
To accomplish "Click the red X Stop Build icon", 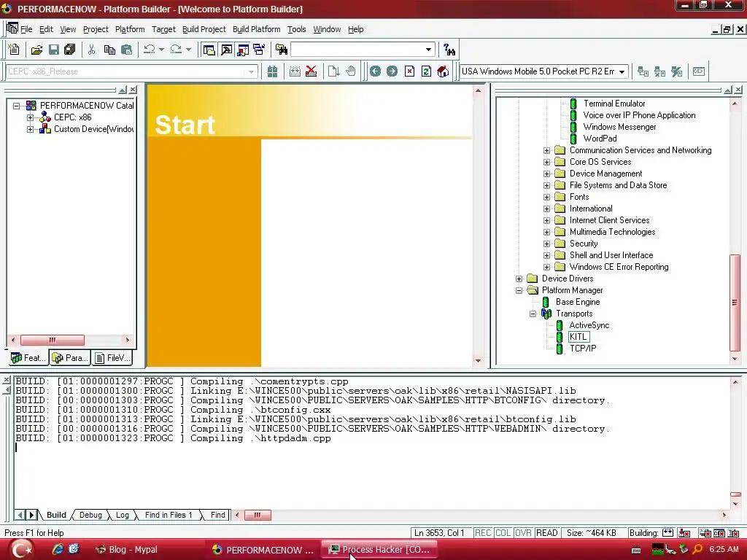I will point(311,71).
